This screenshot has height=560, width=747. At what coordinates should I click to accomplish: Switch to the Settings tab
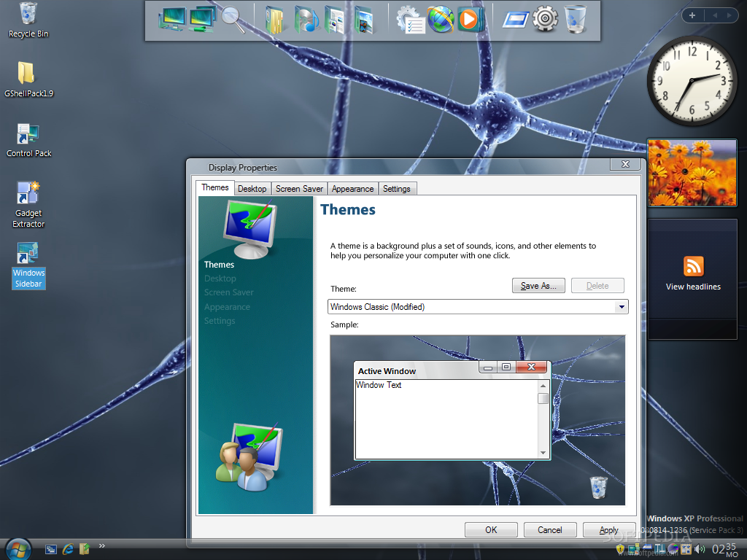(x=396, y=189)
